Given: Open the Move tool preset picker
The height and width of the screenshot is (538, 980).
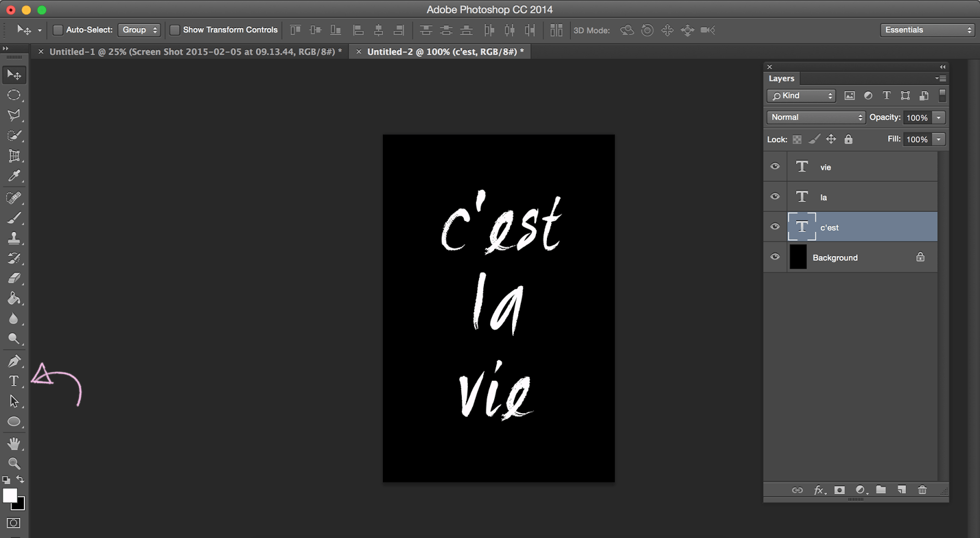Looking at the screenshot, I should [x=40, y=30].
